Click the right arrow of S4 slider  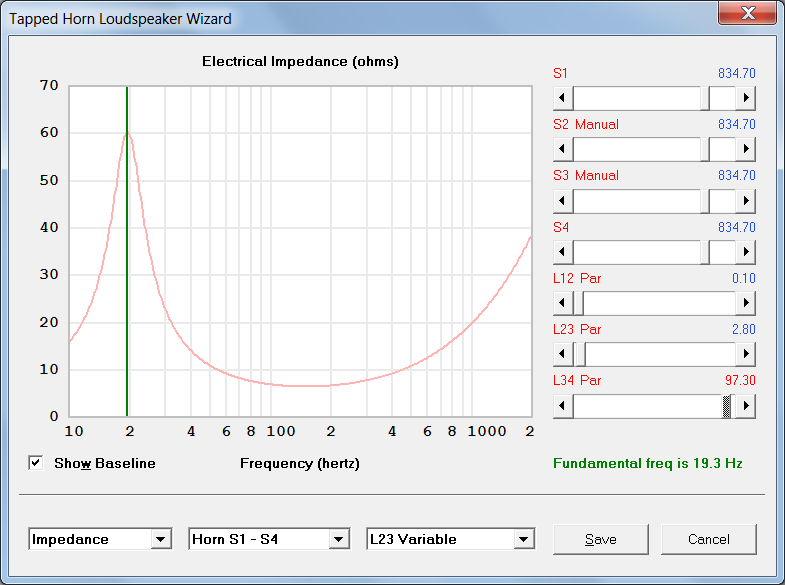(745, 251)
